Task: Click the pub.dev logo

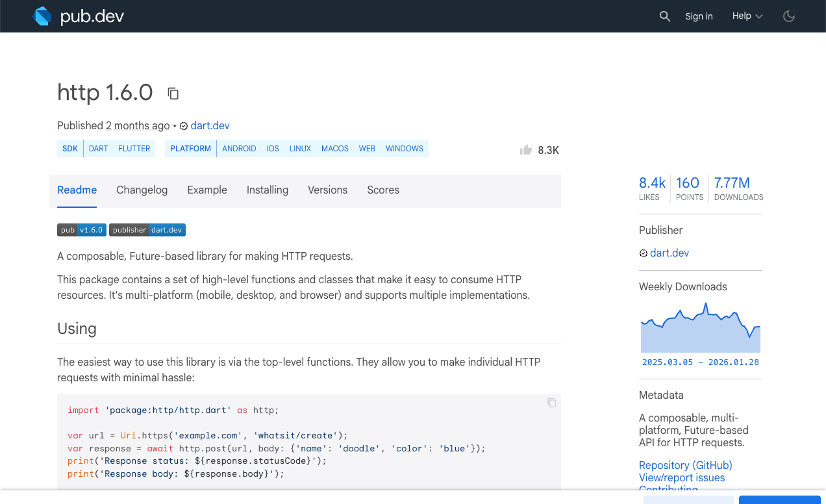Action: (78, 16)
